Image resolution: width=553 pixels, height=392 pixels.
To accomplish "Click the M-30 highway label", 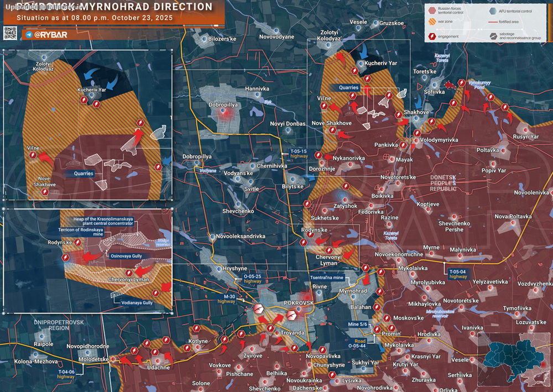I will coord(226,299).
